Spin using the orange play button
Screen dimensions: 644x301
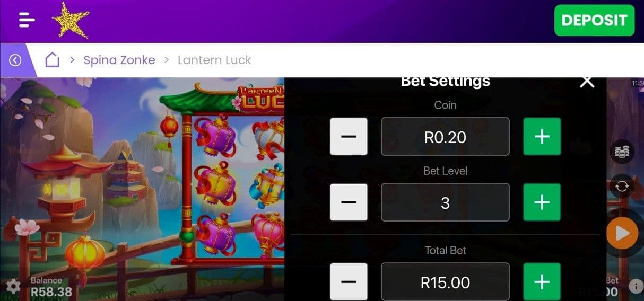tap(622, 233)
